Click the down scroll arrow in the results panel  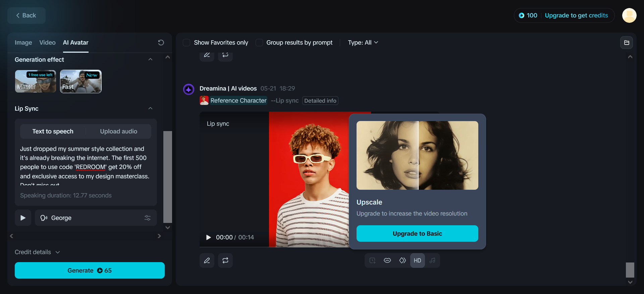(630, 282)
